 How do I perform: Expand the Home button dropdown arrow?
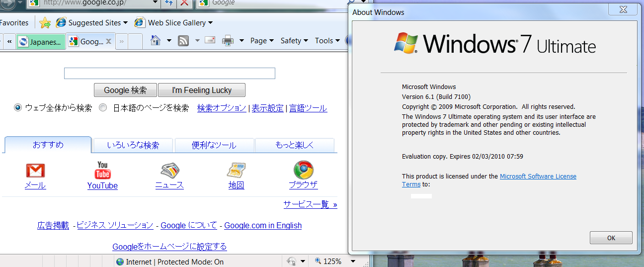pyautogui.click(x=169, y=41)
